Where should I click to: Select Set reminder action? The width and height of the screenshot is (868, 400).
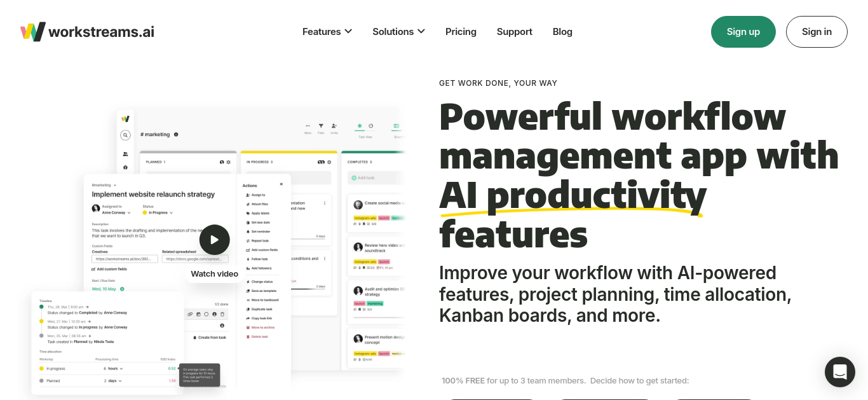click(x=257, y=231)
